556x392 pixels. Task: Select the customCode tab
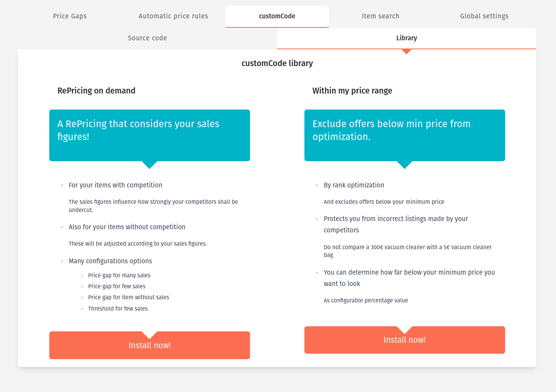(277, 16)
